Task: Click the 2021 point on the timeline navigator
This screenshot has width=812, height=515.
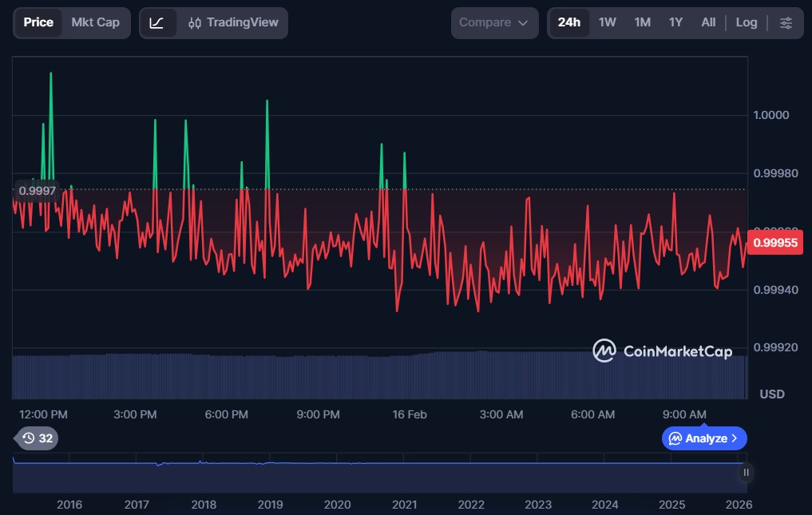Action: click(x=404, y=505)
